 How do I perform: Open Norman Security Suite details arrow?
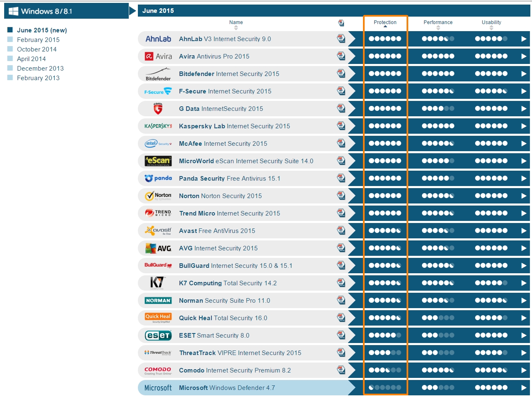pos(524,300)
